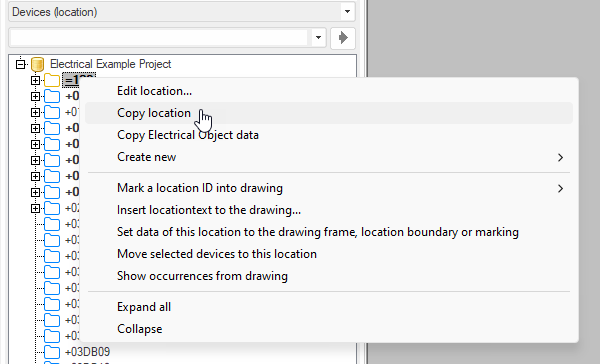Click the arrow go button beside search field

(x=343, y=38)
